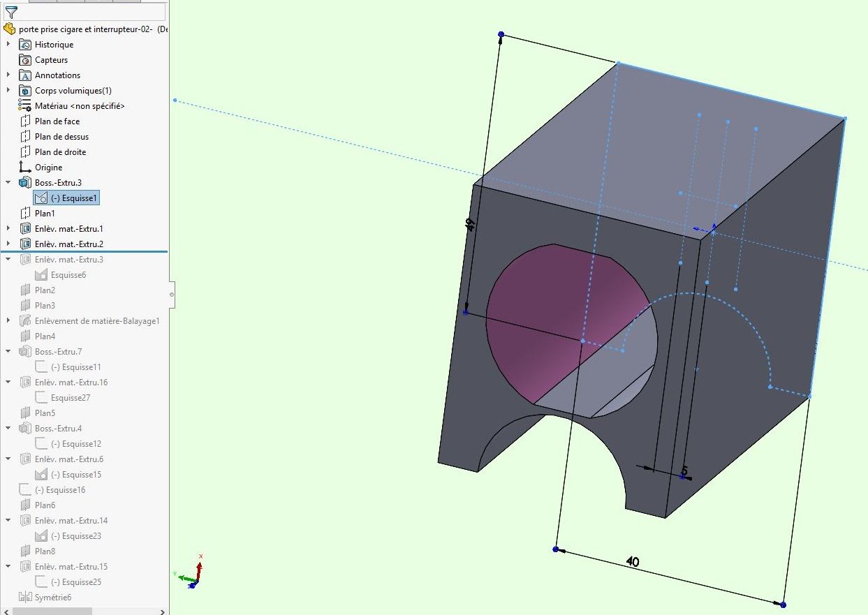The image size is (868, 615).
Task: Click the Capteurs folder icon
Action: [26, 60]
